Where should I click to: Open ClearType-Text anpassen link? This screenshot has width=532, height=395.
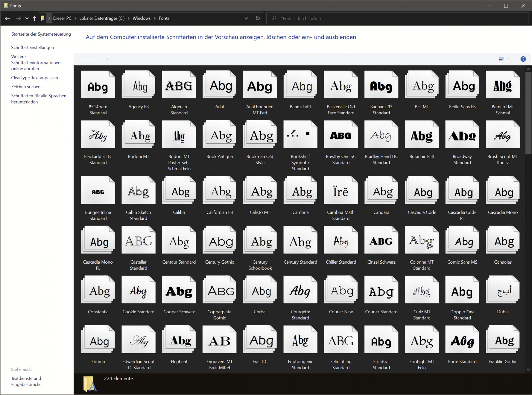pyautogui.click(x=35, y=78)
